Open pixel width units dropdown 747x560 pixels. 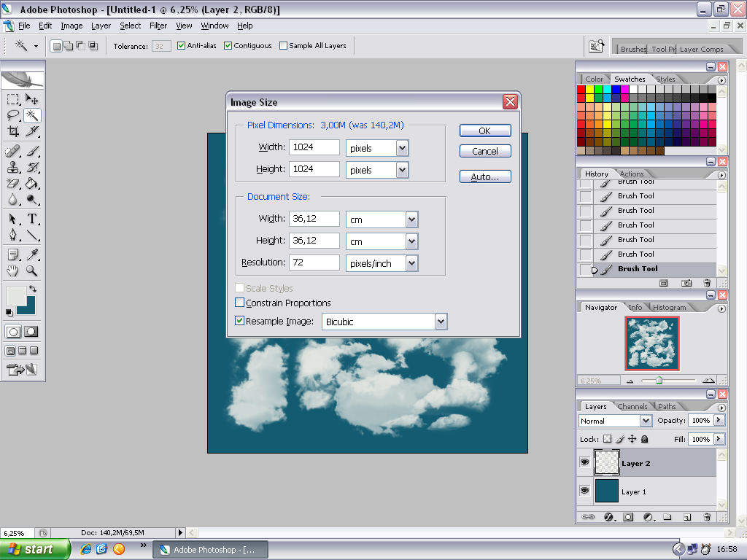pyautogui.click(x=402, y=148)
